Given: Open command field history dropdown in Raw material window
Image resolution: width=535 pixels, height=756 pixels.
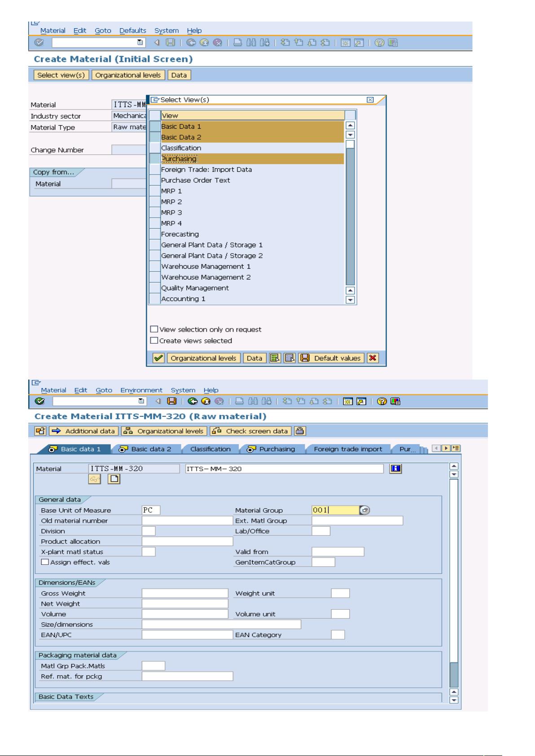Looking at the screenshot, I should [x=141, y=401].
